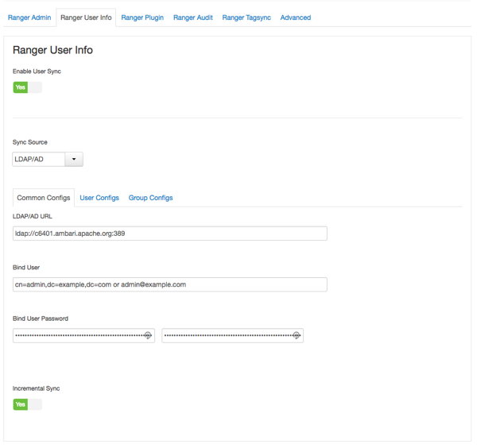Select the Common Configs sub-tab
The image size is (477, 448).
44,198
